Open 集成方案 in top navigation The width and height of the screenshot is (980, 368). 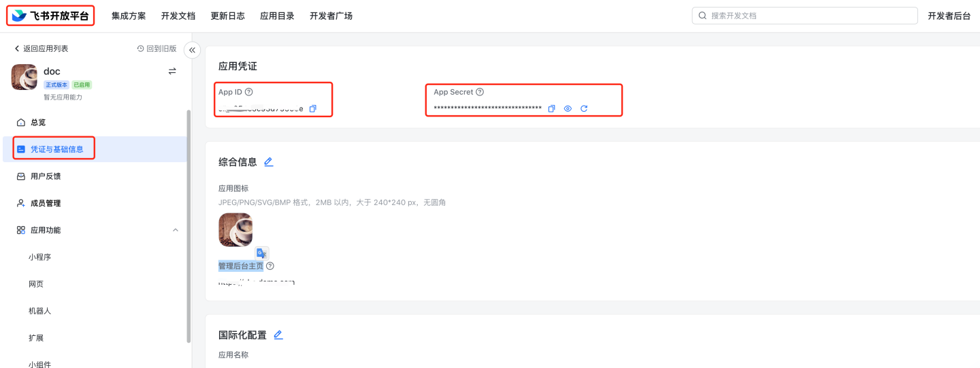129,16
